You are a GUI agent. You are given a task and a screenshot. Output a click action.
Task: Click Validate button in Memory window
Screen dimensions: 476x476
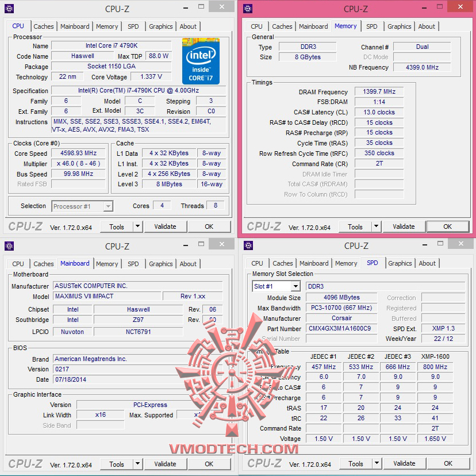coord(404,227)
